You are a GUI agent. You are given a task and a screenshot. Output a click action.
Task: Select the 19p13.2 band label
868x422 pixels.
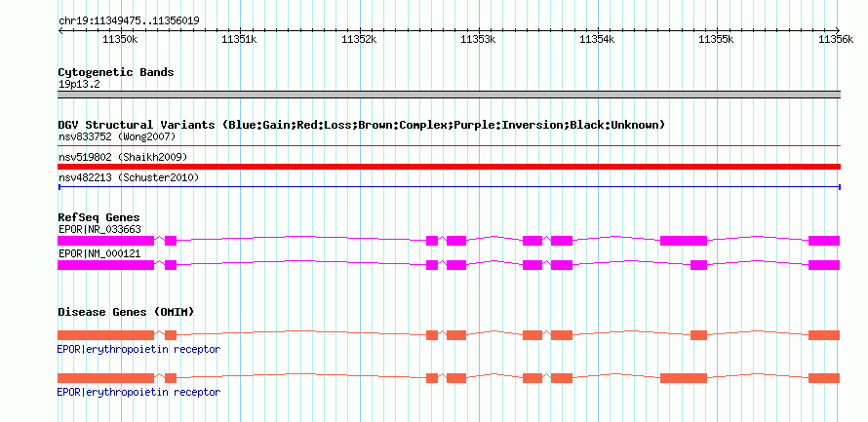[x=79, y=85]
